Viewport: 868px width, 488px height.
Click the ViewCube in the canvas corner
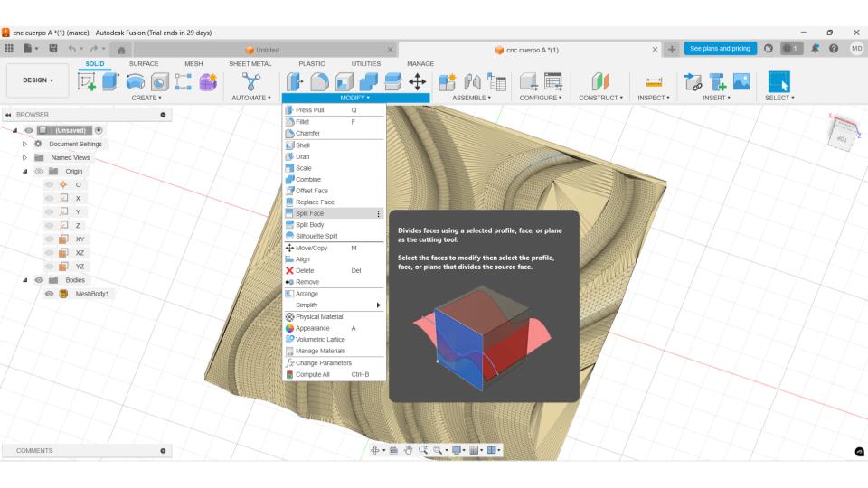click(843, 132)
